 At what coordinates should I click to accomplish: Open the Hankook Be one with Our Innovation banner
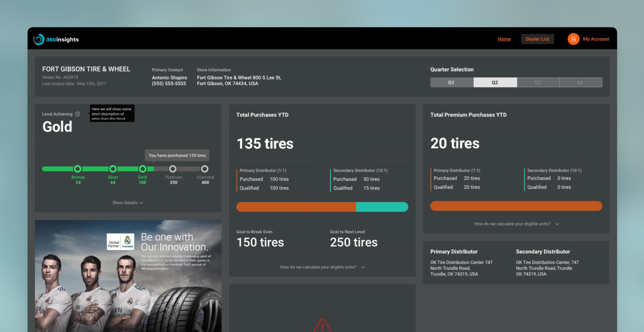click(128, 276)
